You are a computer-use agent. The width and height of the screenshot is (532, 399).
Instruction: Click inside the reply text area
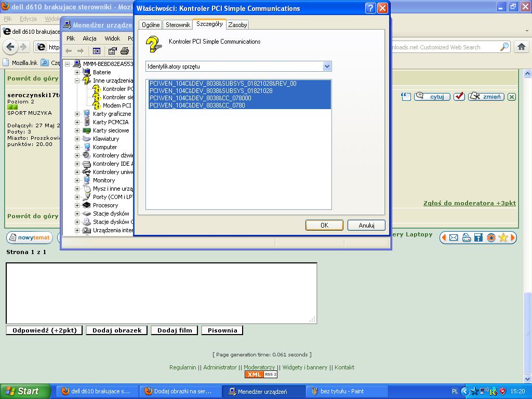click(x=162, y=293)
